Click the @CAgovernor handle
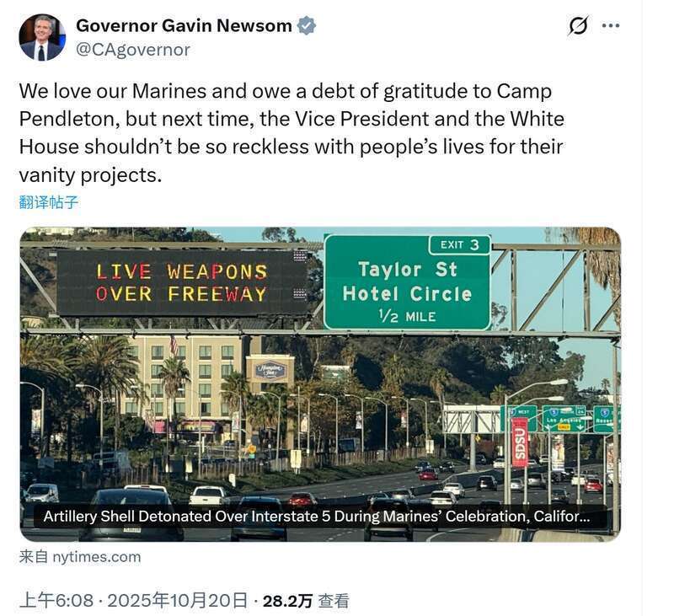 [133, 50]
